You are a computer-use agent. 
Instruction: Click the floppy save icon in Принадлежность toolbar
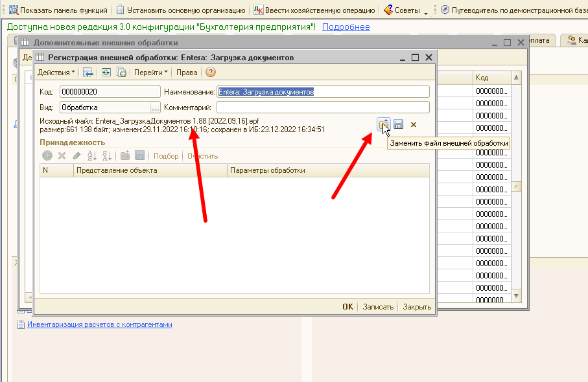(139, 155)
